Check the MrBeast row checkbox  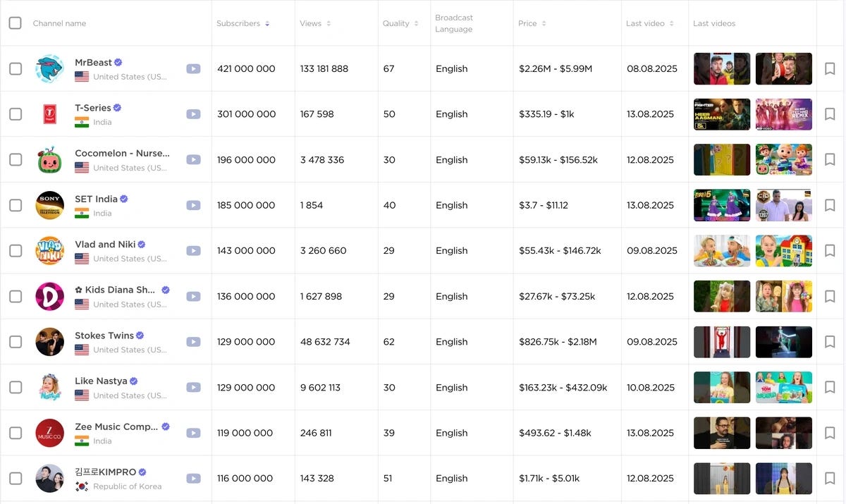point(15,68)
